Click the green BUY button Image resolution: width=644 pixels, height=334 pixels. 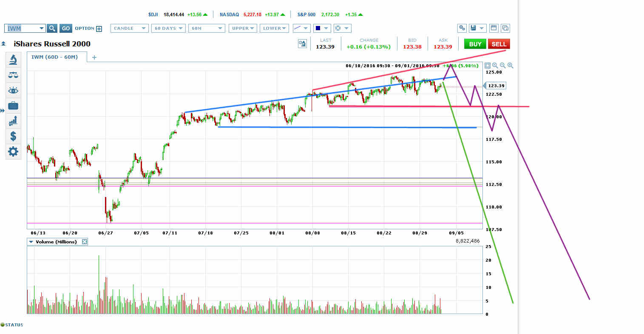475,44
